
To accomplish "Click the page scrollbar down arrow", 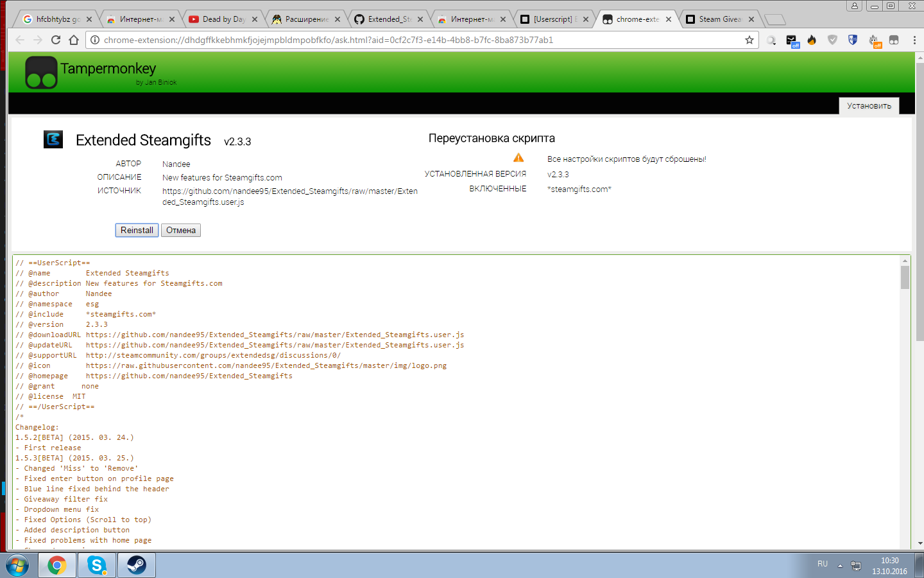I will click(x=920, y=543).
